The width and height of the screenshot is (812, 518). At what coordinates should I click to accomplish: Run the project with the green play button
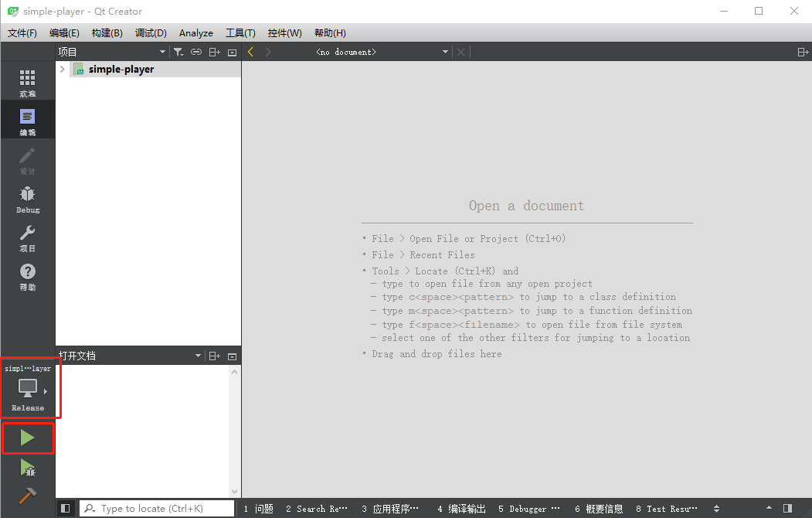[28, 438]
